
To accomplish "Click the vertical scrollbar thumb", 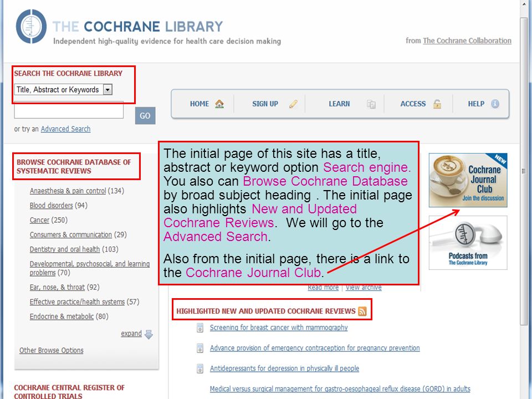I will 524,171.
